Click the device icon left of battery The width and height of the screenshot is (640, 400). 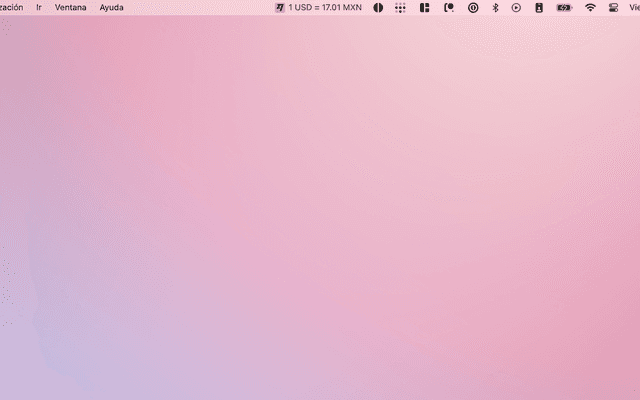539,7
